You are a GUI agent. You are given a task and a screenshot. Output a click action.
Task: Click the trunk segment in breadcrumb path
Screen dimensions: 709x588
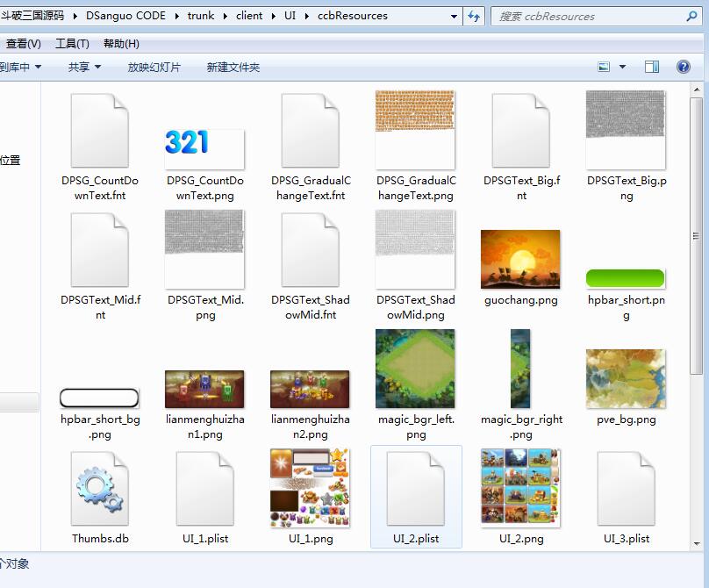(x=201, y=16)
